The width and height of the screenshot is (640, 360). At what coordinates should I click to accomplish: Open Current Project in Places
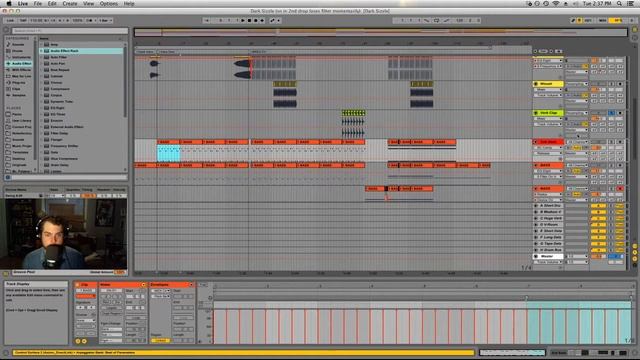(x=18, y=127)
